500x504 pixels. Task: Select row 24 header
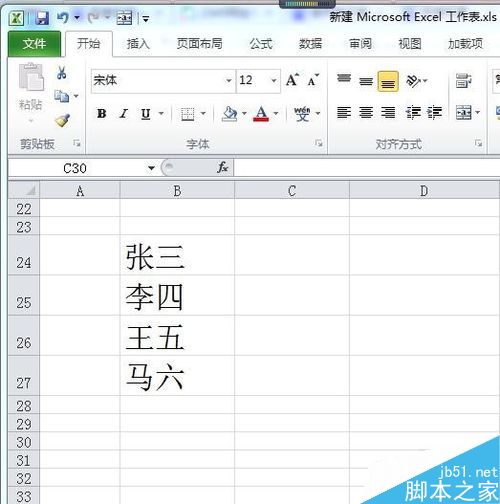click(24, 255)
